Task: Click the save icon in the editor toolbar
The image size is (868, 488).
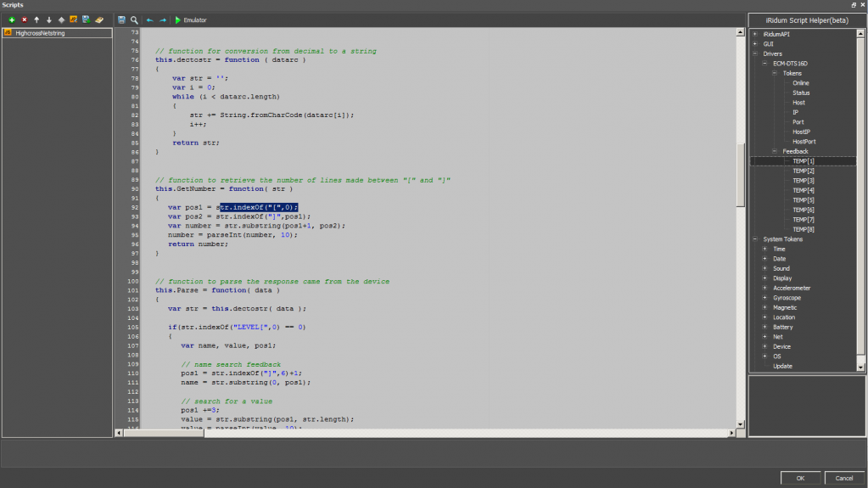Action: [122, 20]
